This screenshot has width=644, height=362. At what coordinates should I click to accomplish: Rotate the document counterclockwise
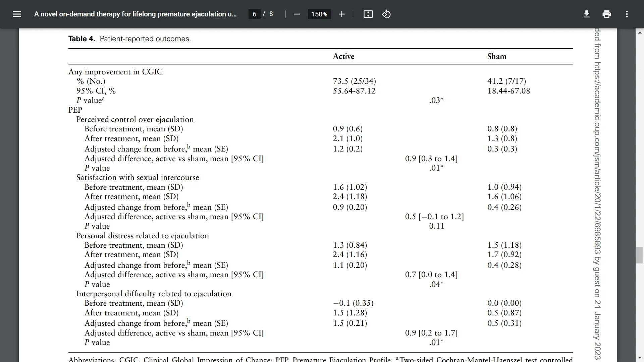coord(386,14)
